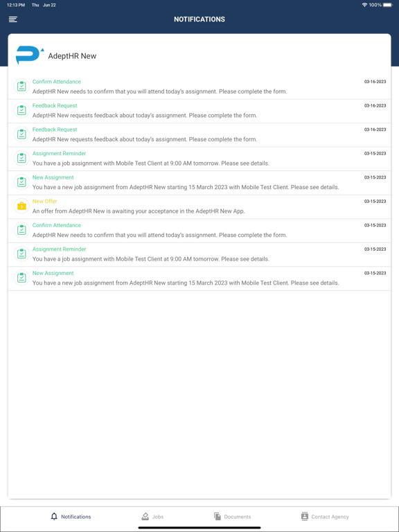Open the Jobs tab
This screenshot has height=532, width=399.
click(x=152, y=516)
